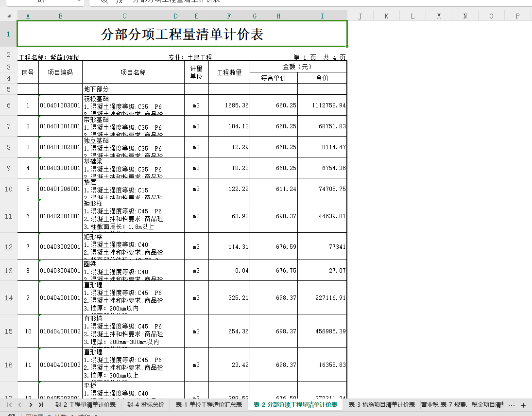
Task: Click the 工程名称: 紫薇19#楼 cell
Action: (x=49, y=57)
